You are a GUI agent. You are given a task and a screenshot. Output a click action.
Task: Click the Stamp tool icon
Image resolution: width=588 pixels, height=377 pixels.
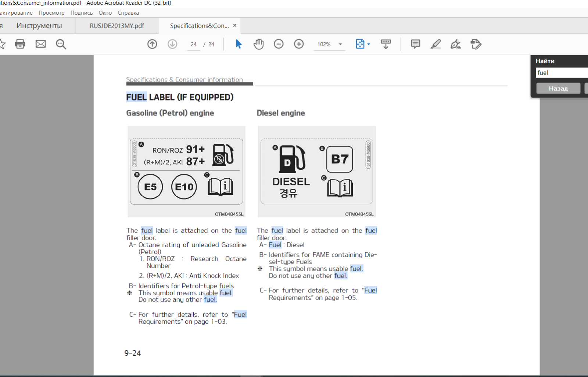coord(476,44)
